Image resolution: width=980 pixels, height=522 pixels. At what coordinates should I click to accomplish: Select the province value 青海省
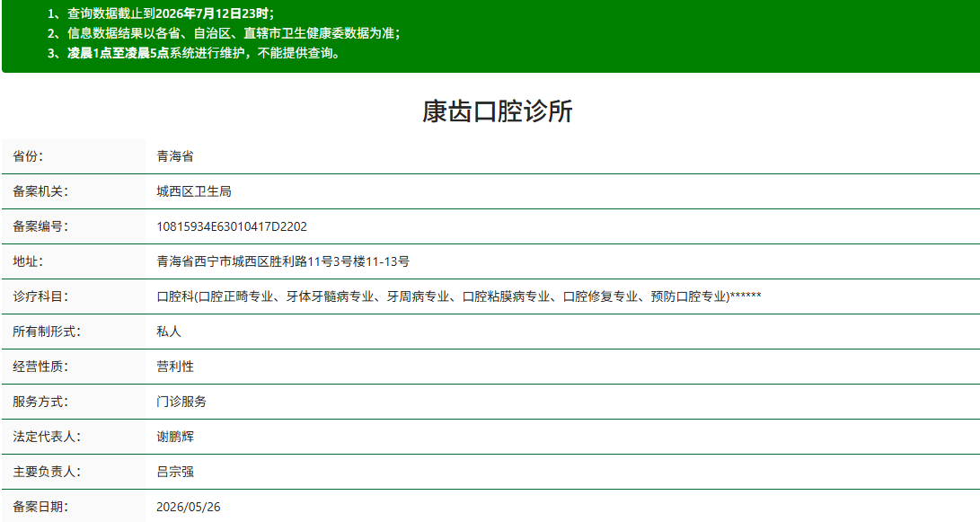(x=175, y=156)
